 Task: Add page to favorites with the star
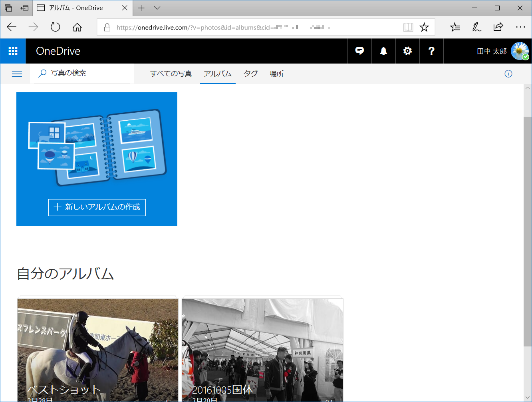(424, 27)
